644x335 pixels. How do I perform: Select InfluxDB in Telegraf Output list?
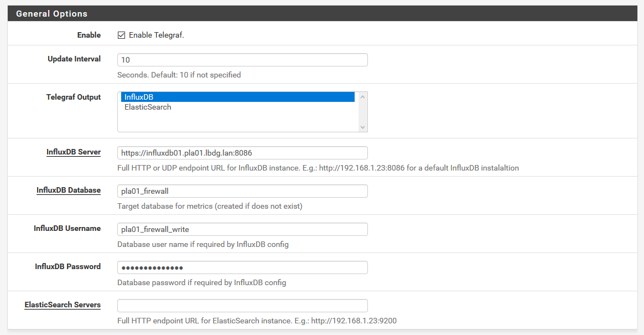point(238,97)
